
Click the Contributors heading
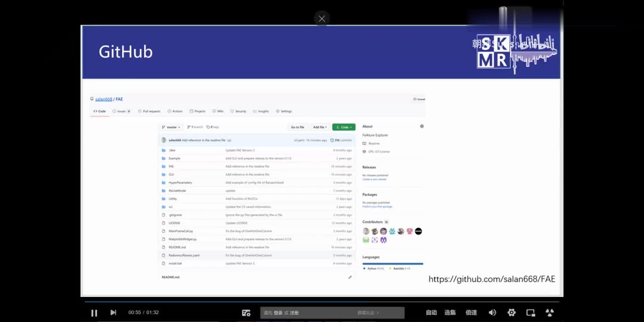(x=373, y=222)
